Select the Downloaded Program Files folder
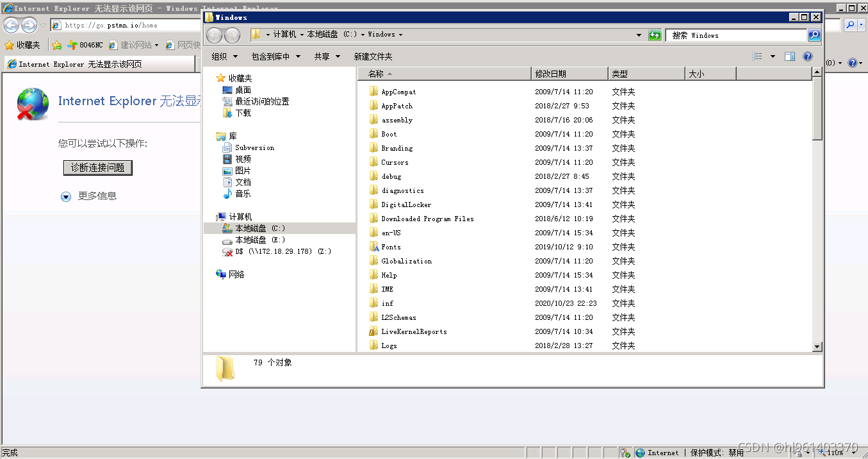The height and width of the screenshot is (459, 868). pos(427,219)
